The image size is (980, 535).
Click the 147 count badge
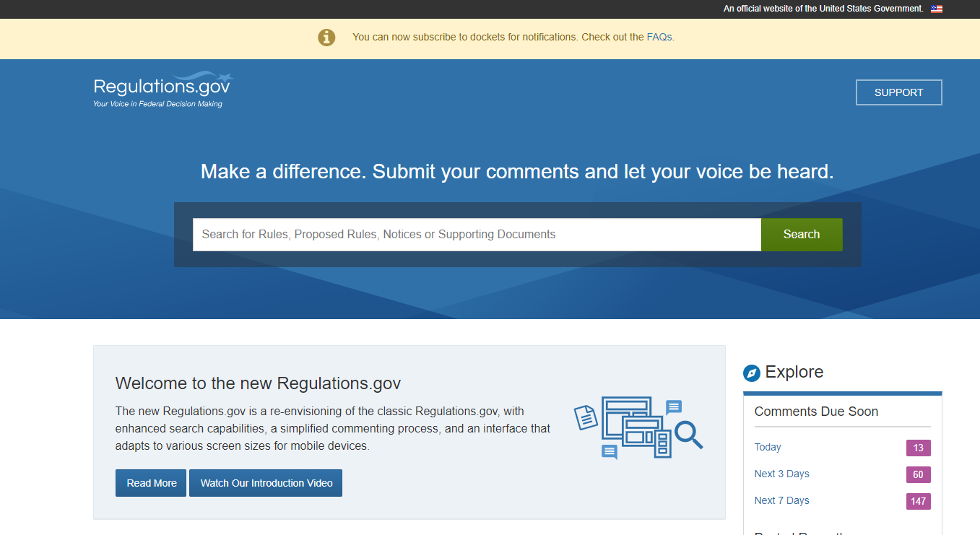(918, 500)
